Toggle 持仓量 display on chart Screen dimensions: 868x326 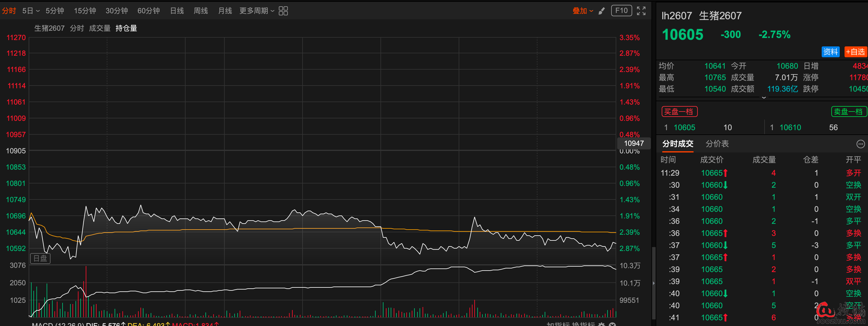click(126, 28)
